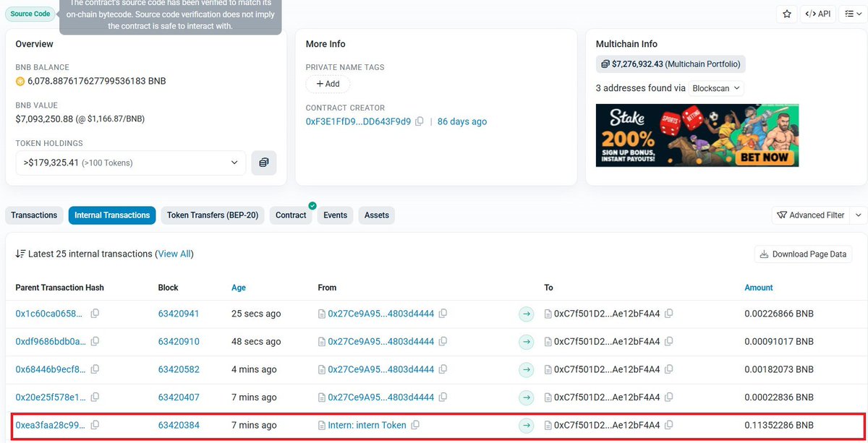The width and height of the screenshot is (868, 443).
Task: Click the Stake 200% ad banner
Action: pyautogui.click(x=697, y=135)
